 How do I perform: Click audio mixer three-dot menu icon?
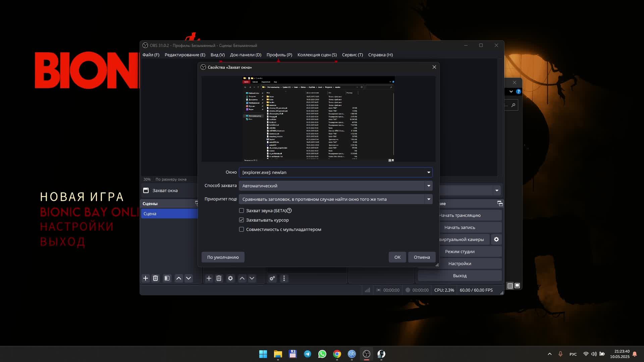[284, 278]
